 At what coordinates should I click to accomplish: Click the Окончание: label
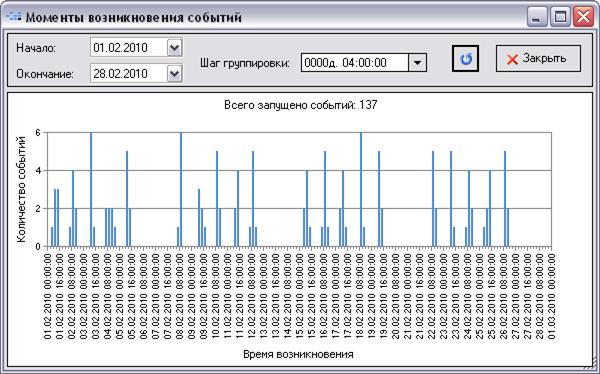coord(45,74)
